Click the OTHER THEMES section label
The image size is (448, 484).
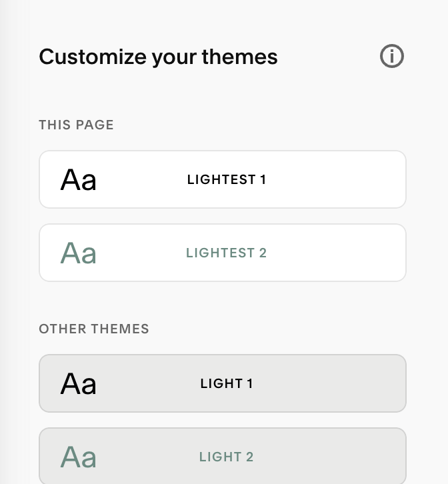click(94, 329)
